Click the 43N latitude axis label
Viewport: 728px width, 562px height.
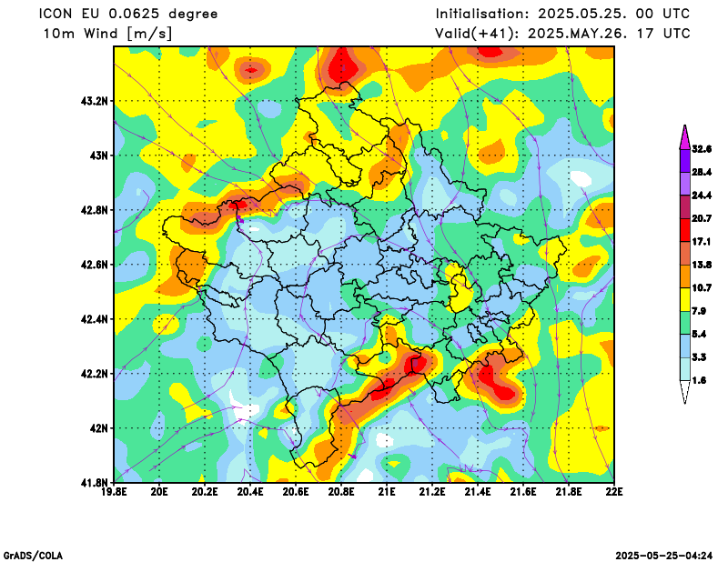(99, 156)
